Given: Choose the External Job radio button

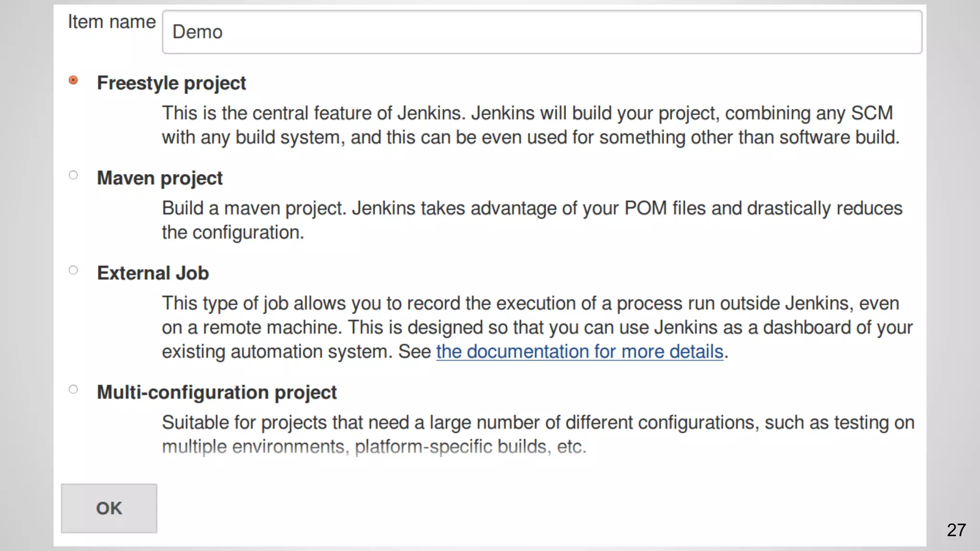Looking at the screenshot, I should coord(73,270).
